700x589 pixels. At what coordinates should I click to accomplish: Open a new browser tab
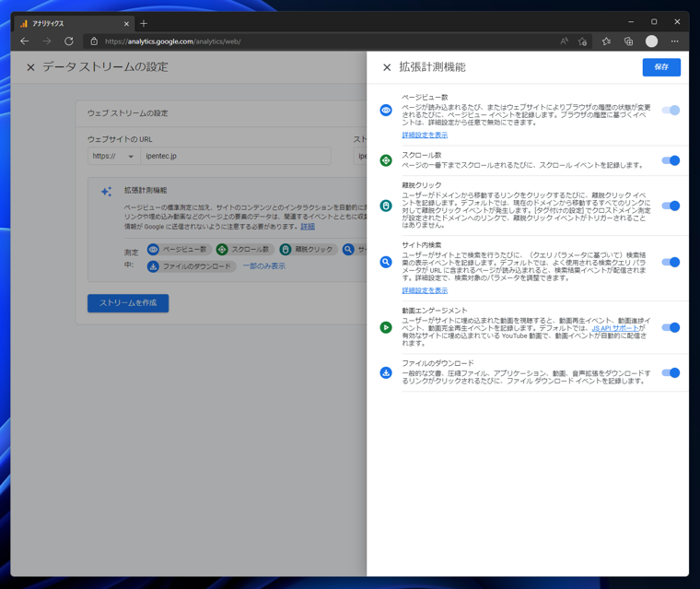click(144, 23)
